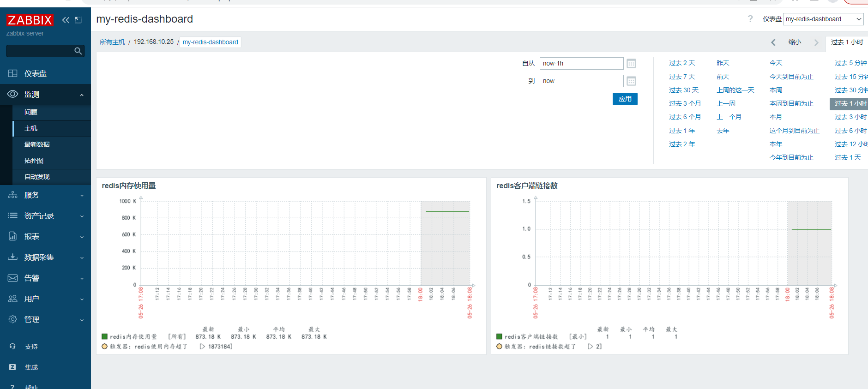Viewport: 868px width, 389px height.
Task: Expand the 用户 users menu
Action: tap(45, 299)
